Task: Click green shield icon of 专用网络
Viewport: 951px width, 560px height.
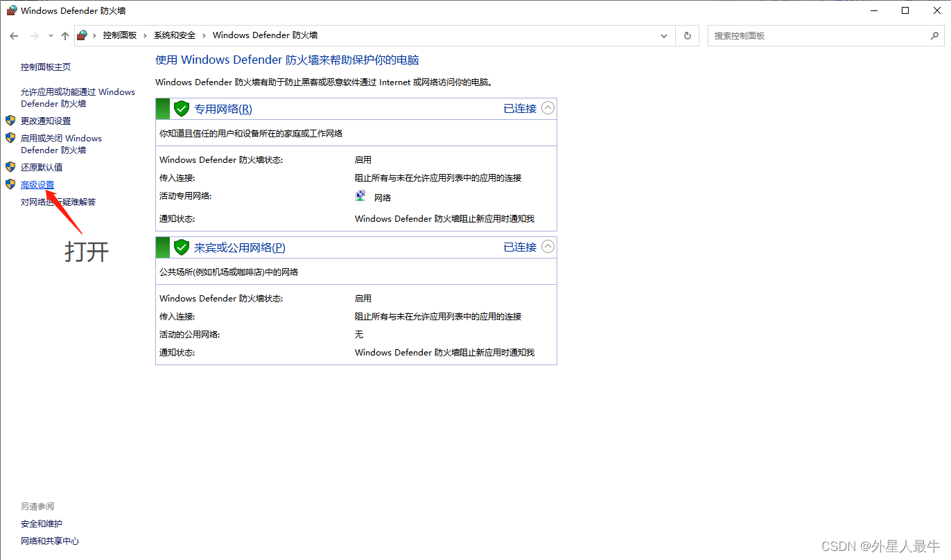Action: tap(182, 109)
